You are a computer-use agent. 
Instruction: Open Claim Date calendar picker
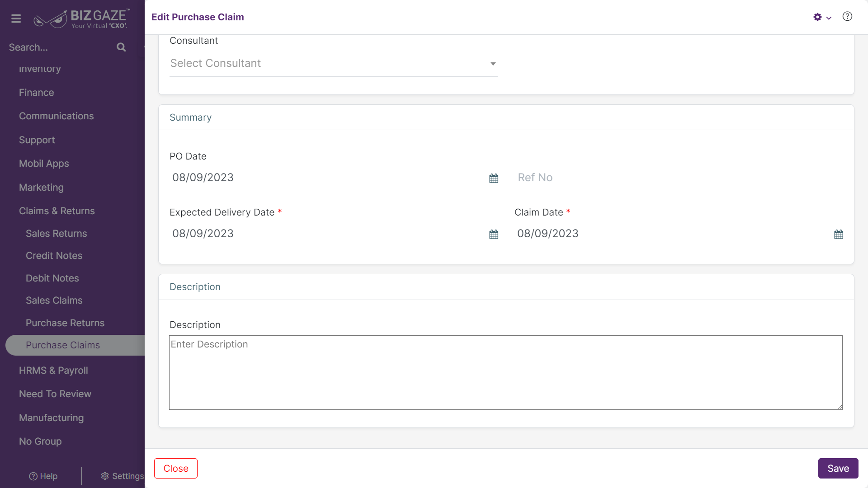[839, 234]
